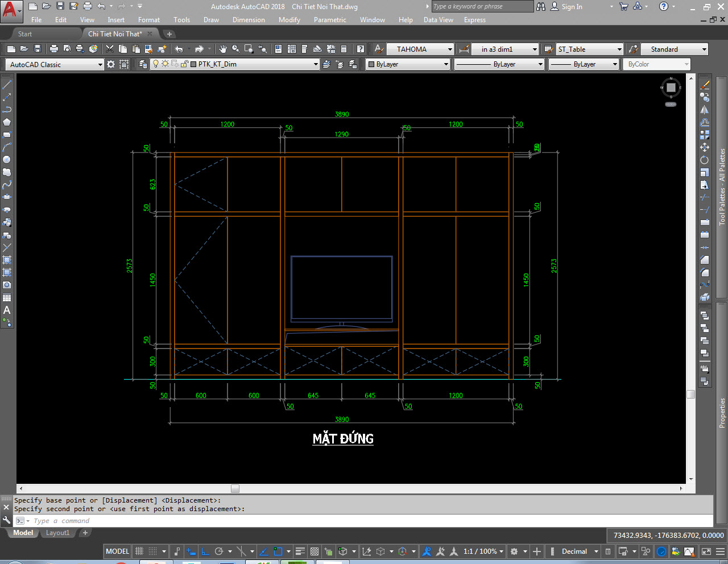Select the Erase tool in Modify toolbar

705,85
